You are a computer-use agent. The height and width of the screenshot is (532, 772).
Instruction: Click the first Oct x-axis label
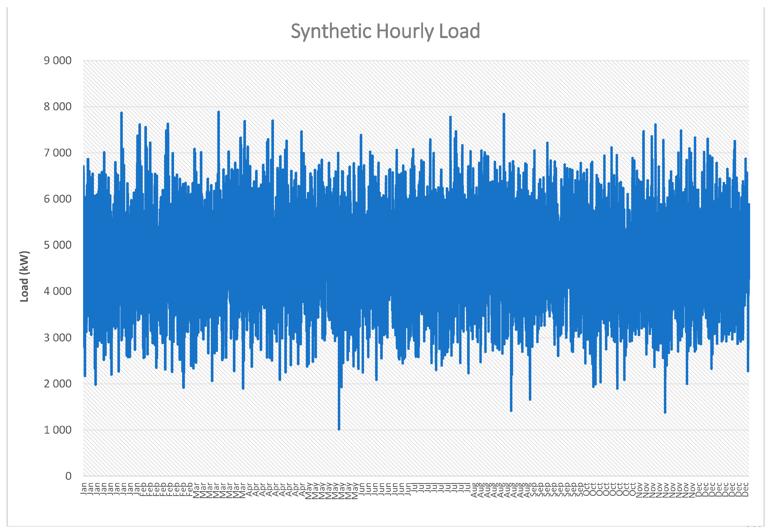point(586,489)
